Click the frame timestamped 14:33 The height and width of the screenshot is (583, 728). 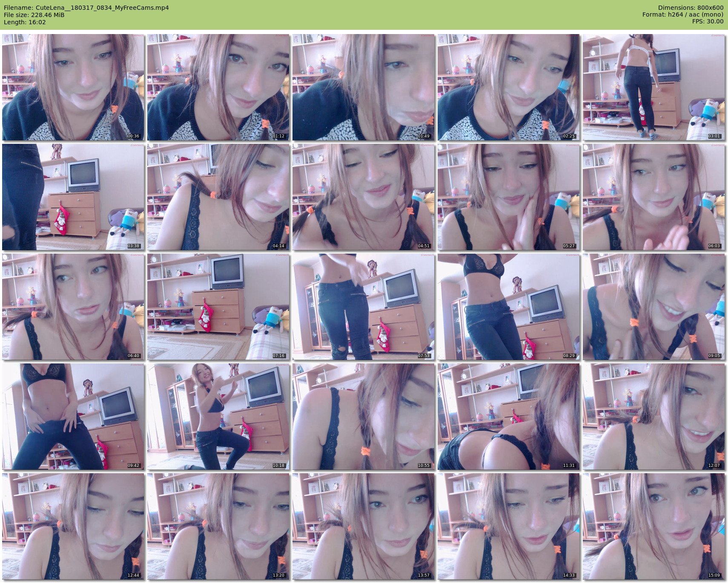(x=509, y=526)
